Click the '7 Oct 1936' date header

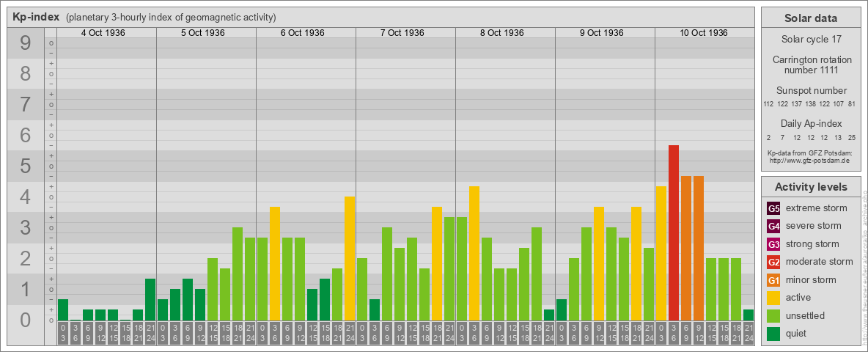(402, 33)
